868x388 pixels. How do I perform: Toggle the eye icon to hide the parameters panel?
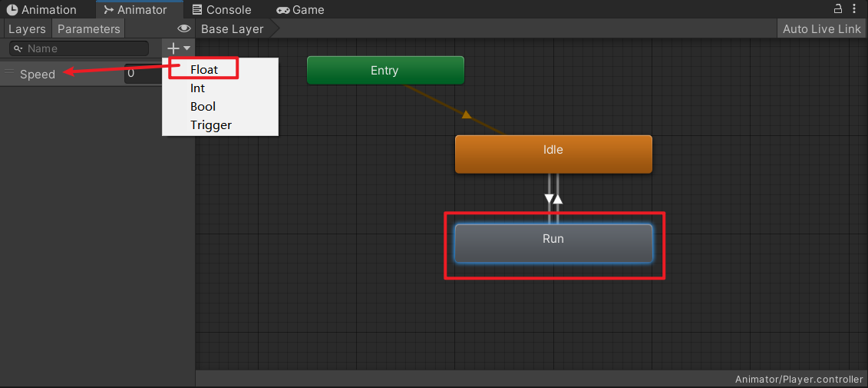183,28
